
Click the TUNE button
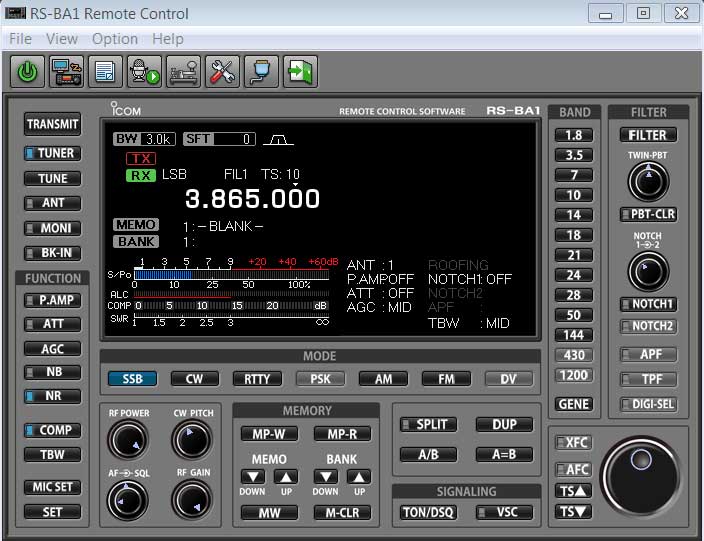click(53, 179)
